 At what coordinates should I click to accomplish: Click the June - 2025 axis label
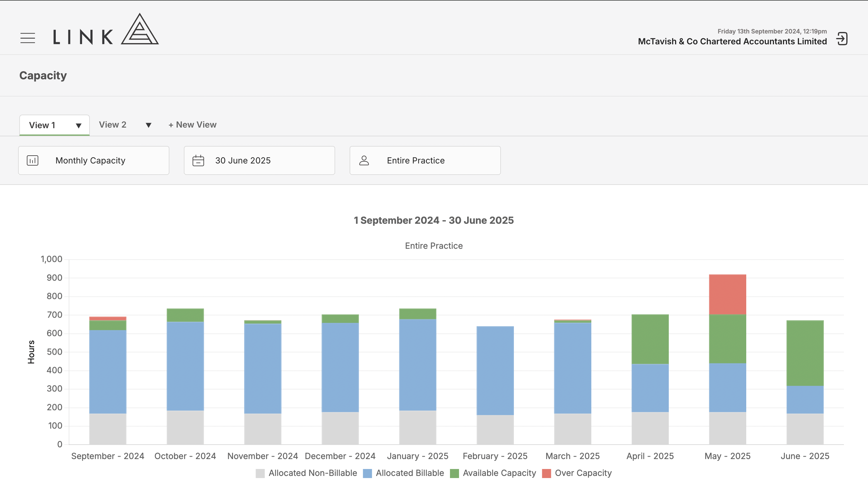point(805,456)
